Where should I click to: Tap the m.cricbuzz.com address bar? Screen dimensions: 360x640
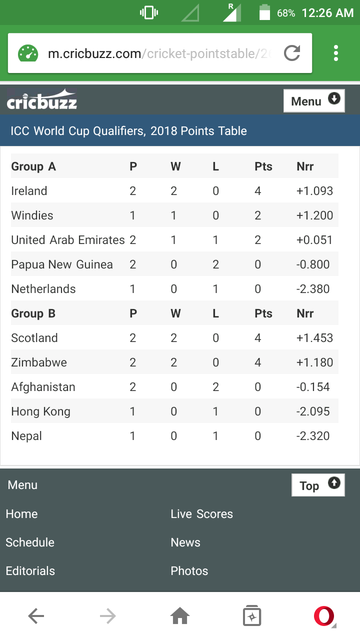click(159, 53)
